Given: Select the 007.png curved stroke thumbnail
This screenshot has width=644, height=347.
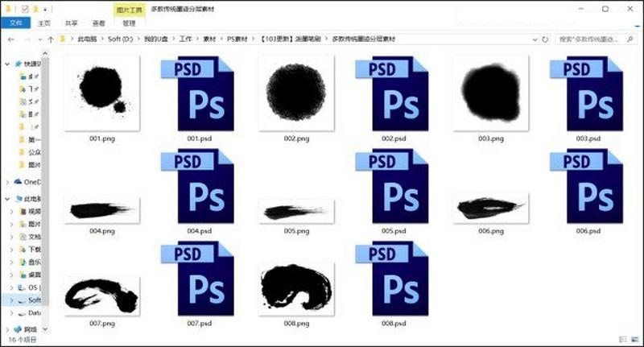Looking at the screenshot, I should pyautogui.click(x=102, y=296).
